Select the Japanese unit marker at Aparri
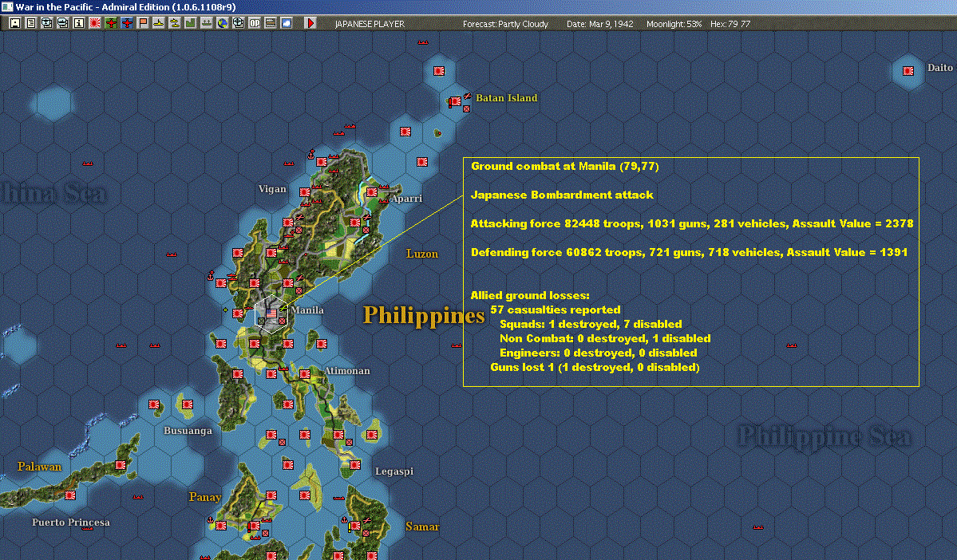Image resolution: width=957 pixels, height=560 pixels. point(372,192)
